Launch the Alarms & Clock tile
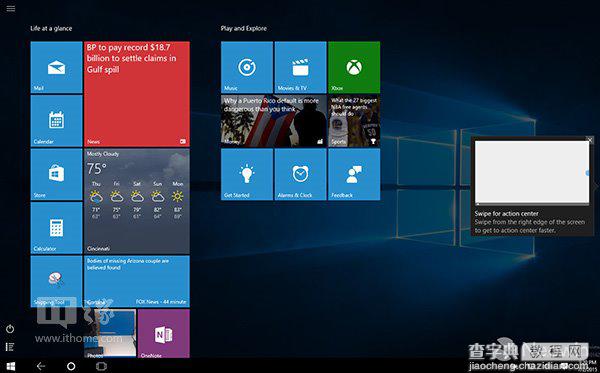The width and height of the screenshot is (600, 373). (300, 174)
